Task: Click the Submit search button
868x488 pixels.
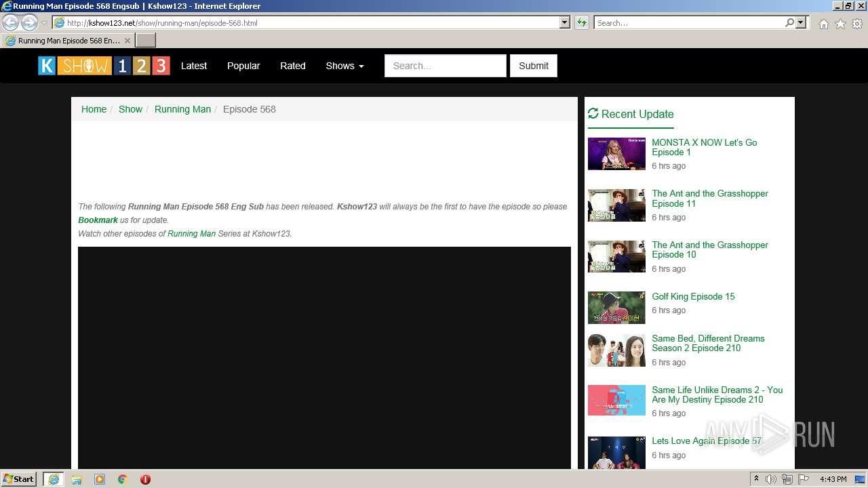Action: click(x=534, y=66)
